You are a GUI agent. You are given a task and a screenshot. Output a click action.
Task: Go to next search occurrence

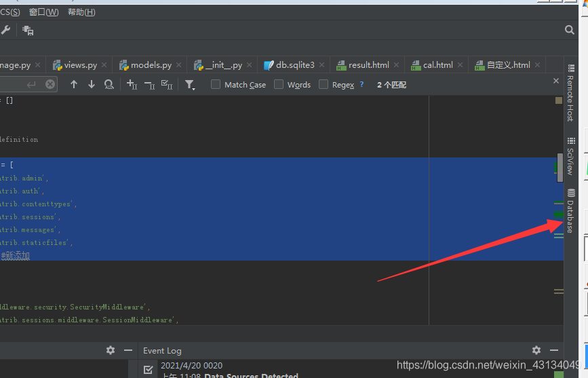(91, 84)
